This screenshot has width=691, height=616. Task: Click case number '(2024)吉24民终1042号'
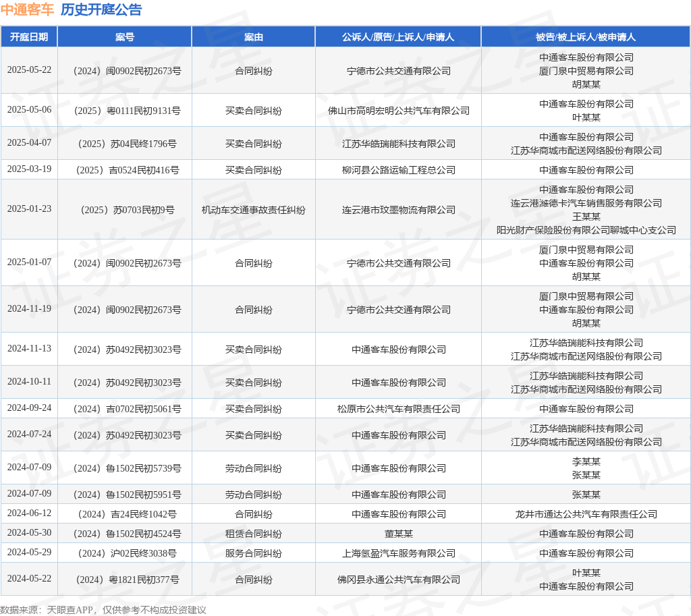[x=127, y=514]
